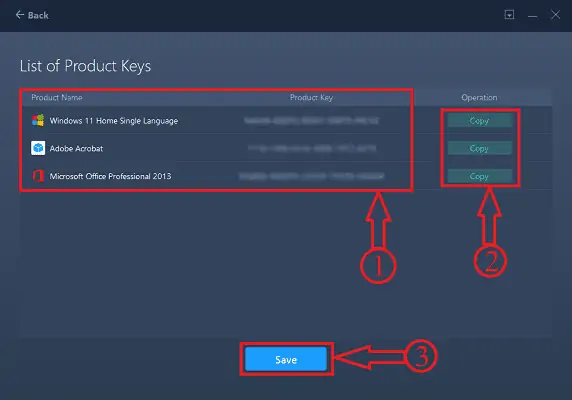Click the blurred Office 2013 product key
This screenshot has height=400, width=572.
point(312,176)
